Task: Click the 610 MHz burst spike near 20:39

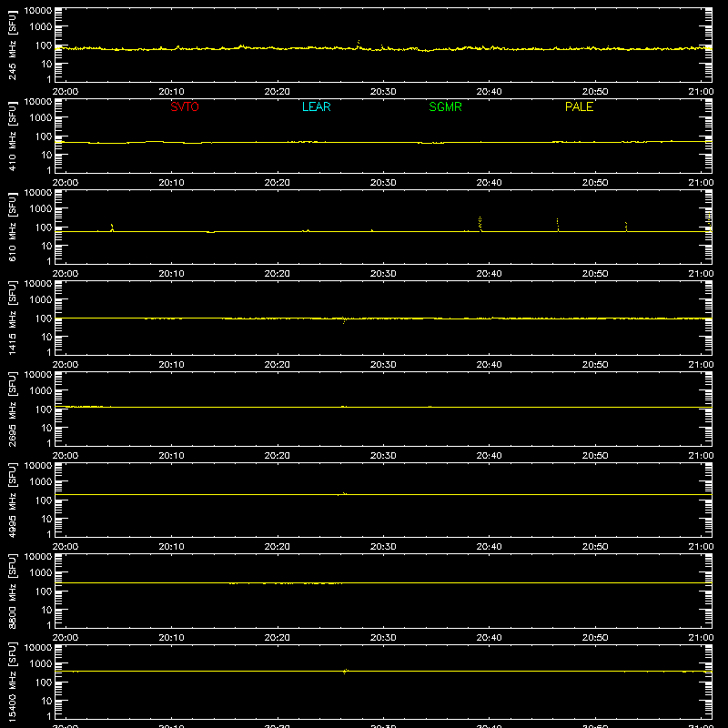Action: pos(480,223)
